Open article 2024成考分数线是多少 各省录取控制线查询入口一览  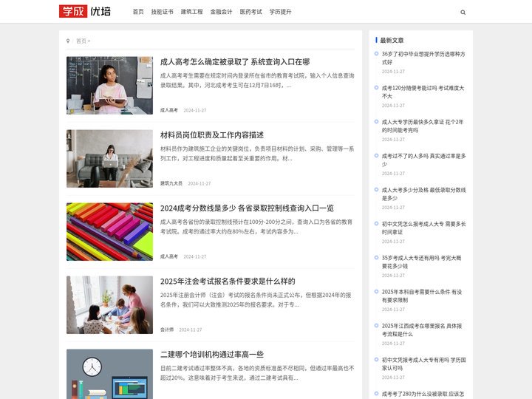point(247,208)
